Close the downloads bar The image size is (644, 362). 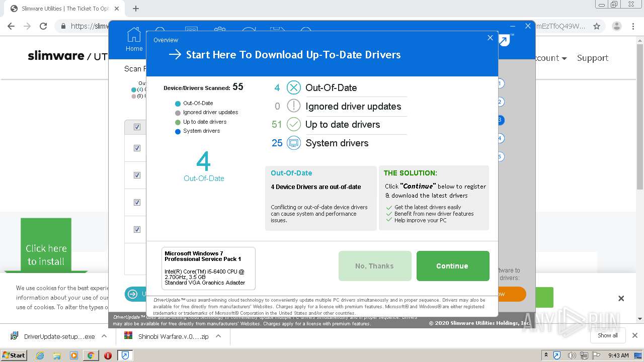tap(635, 335)
